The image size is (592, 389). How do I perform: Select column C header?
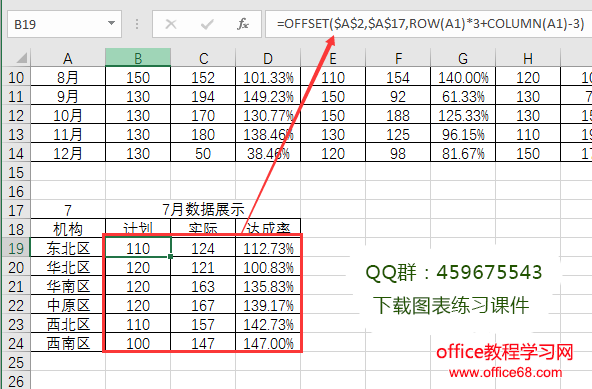click(x=203, y=58)
